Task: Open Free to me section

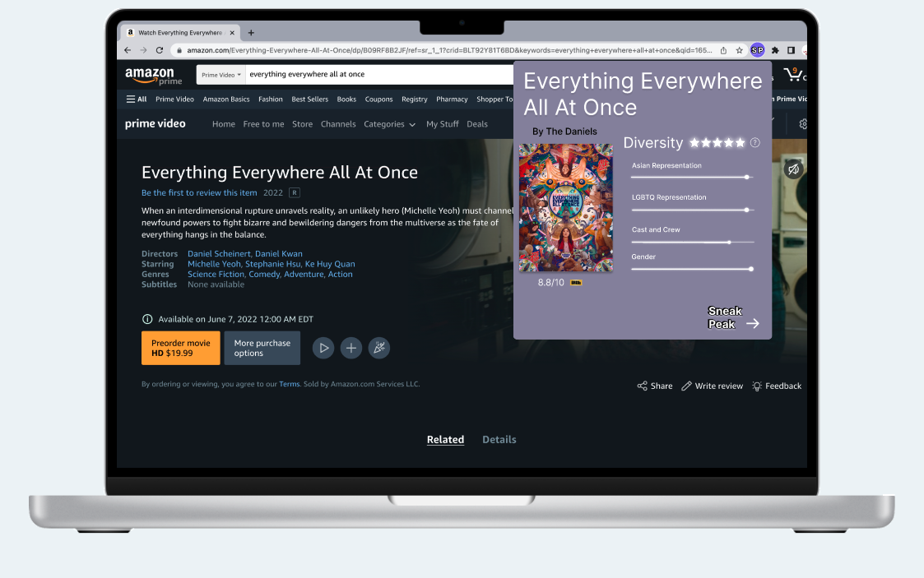Action: click(263, 124)
